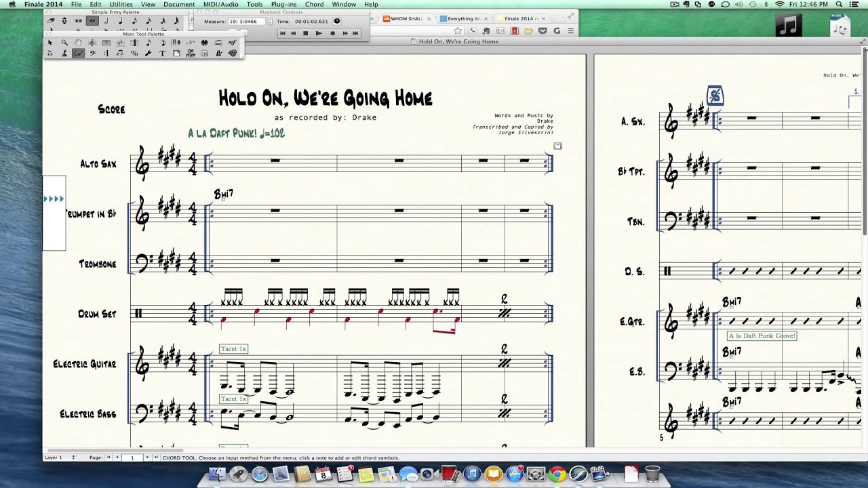Select the Staff tool with treble clef

click(x=92, y=43)
